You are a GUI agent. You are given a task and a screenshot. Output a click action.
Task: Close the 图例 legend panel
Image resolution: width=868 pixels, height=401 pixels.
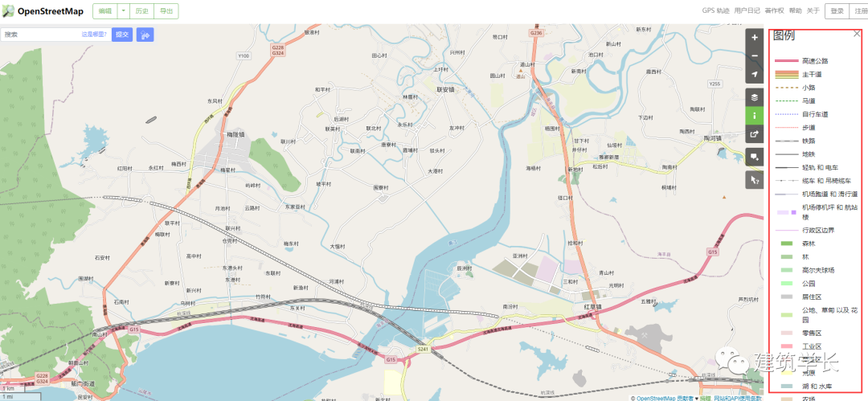click(x=857, y=34)
